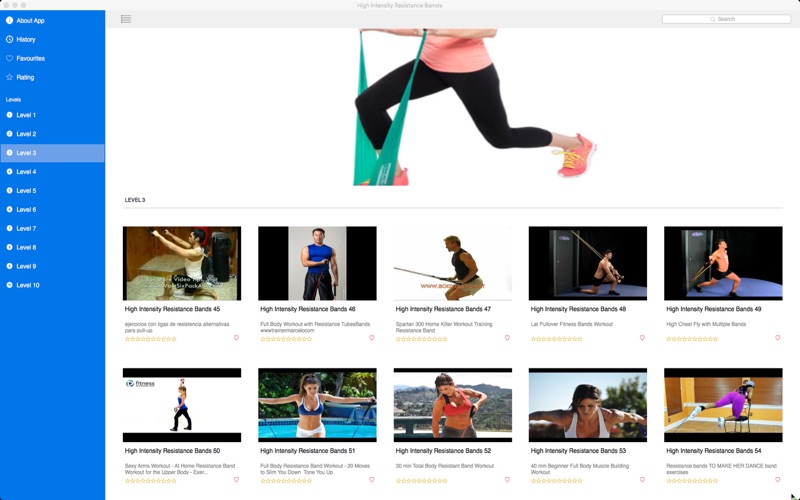Open the Resistance Bands 48 video thumbnail
800x500 pixels.
(x=588, y=263)
